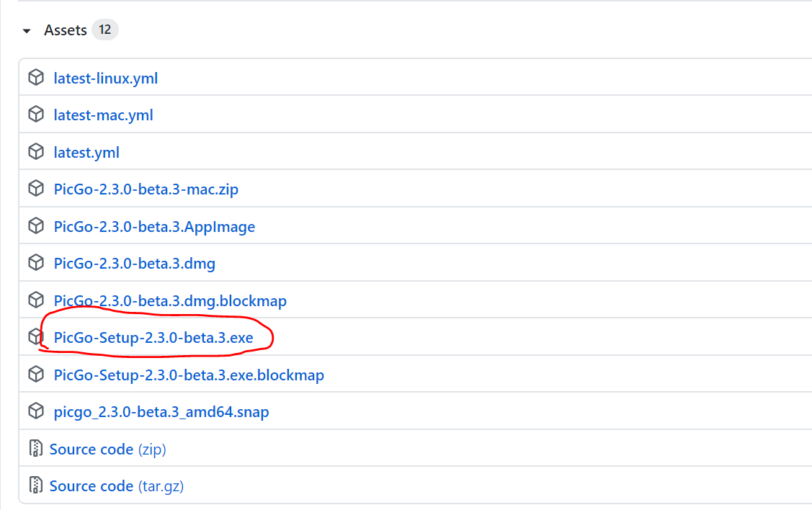Click the Assets heading text
Viewport: 812px width, 510px height.
tap(66, 30)
